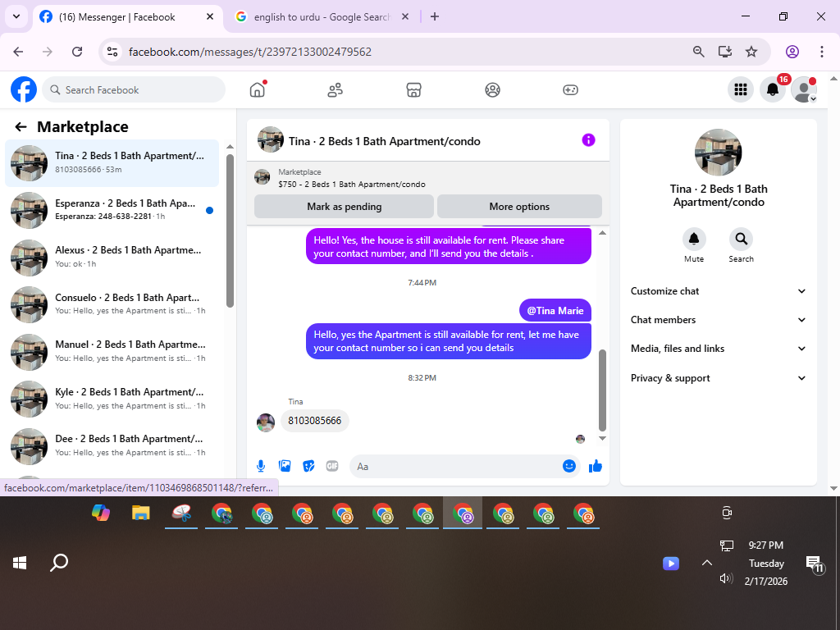Switch to english to urdu Google tab
Image resolution: width=840 pixels, height=630 pixels.
tap(322, 17)
